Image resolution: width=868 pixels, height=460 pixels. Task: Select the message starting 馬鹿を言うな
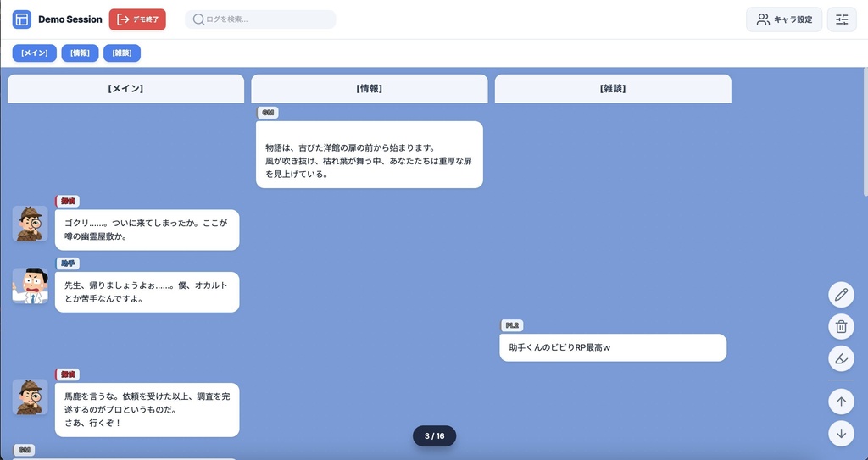[147, 410]
